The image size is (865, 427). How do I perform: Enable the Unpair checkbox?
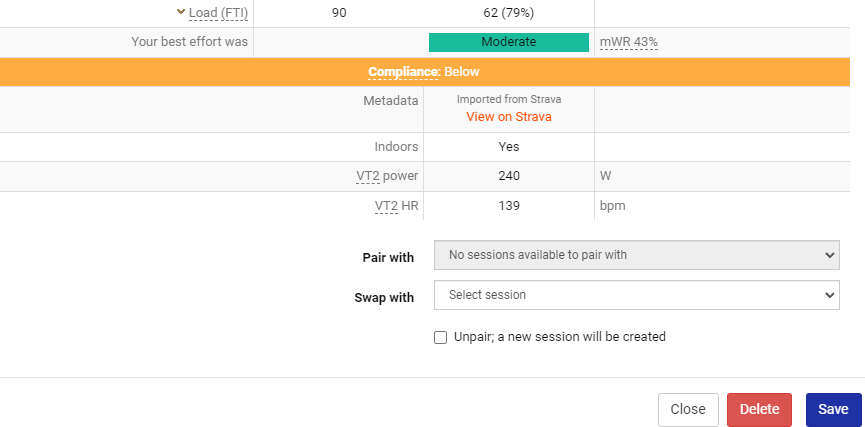(440, 337)
